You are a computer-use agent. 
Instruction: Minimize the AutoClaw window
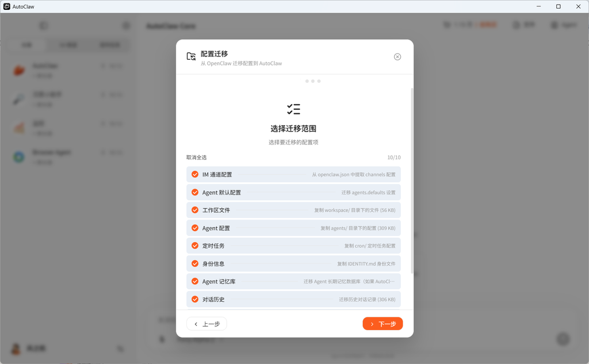tap(538, 6)
